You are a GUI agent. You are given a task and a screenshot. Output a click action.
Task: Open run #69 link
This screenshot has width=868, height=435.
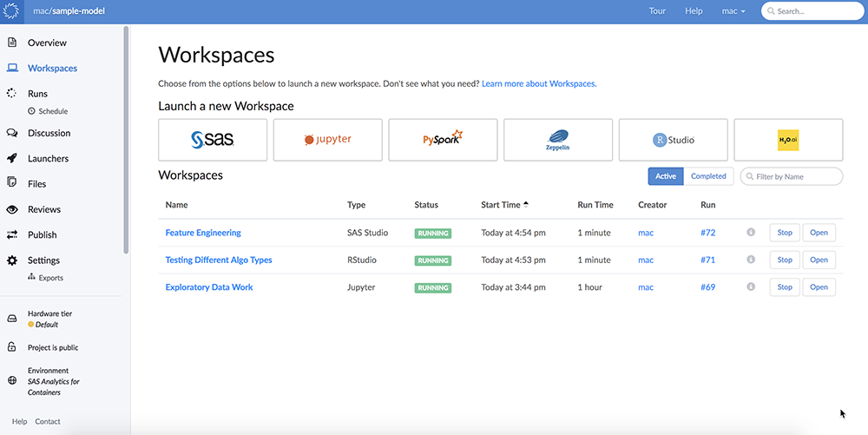708,287
